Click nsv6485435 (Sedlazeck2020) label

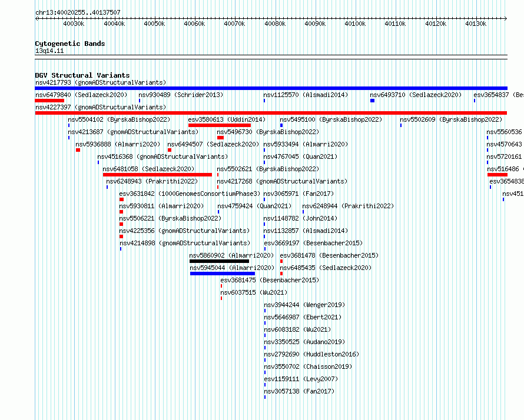point(326,268)
